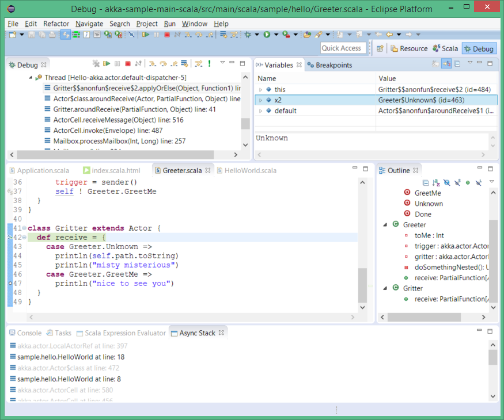This screenshot has height=420, width=504.
Task: Terminate the session from the Debug view toolbar
Action: 128,64
